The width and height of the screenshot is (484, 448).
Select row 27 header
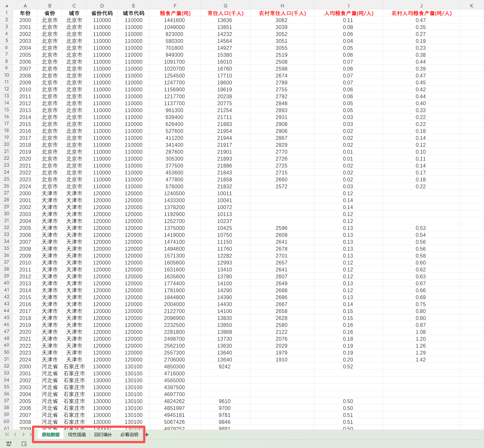coord(6,193)
